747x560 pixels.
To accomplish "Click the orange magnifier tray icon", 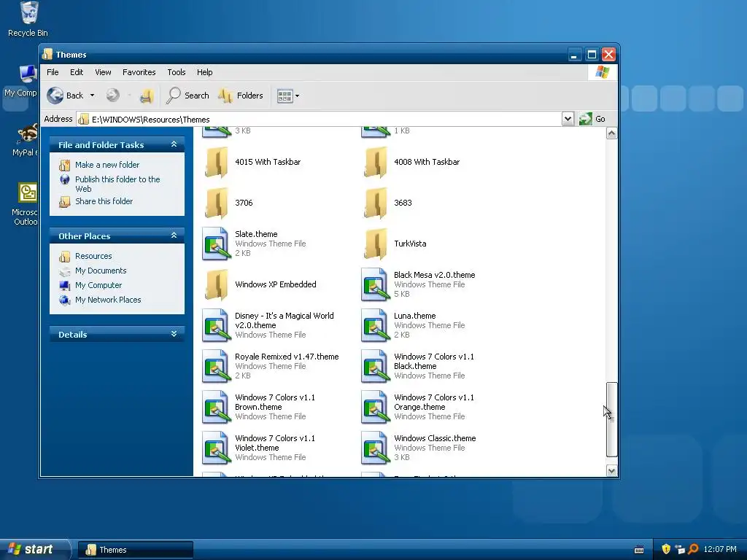I will click(693, 549).
